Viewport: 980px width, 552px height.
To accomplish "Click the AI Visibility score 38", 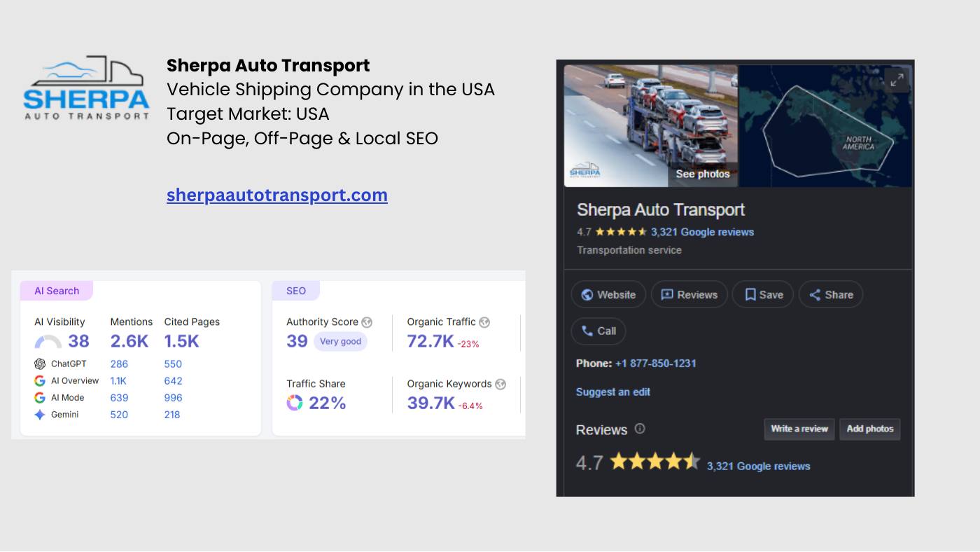I will point(78,341).
